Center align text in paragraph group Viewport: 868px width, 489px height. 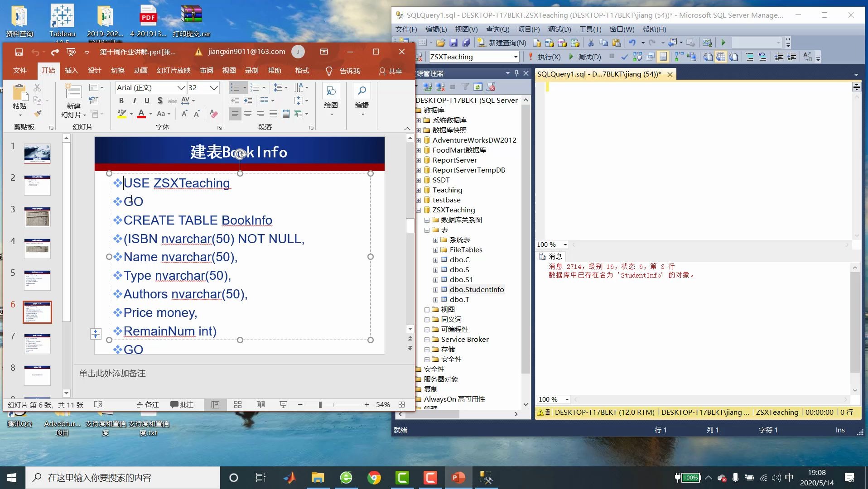coord(247,114)
